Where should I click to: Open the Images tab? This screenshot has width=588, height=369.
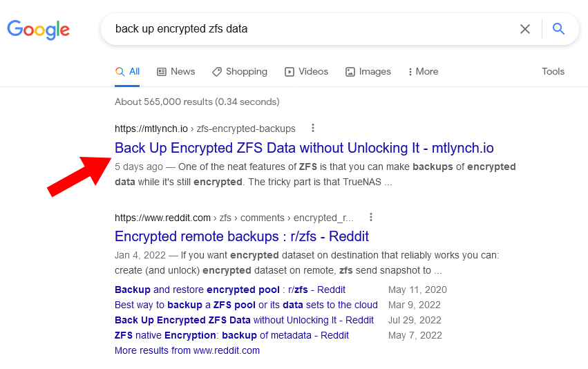(x=368, y=72)
